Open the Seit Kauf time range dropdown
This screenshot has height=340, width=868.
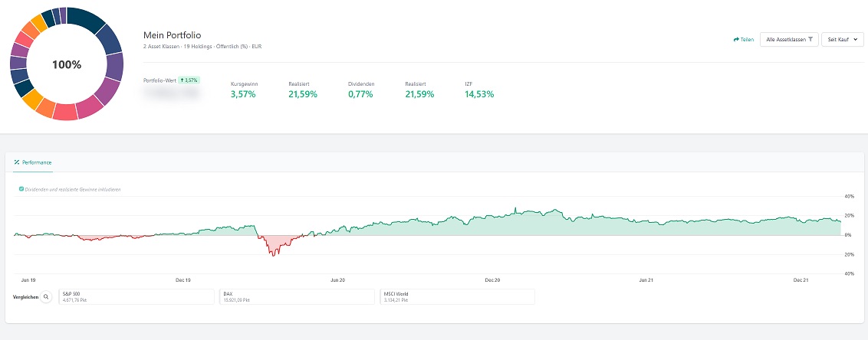coord(842,39)
